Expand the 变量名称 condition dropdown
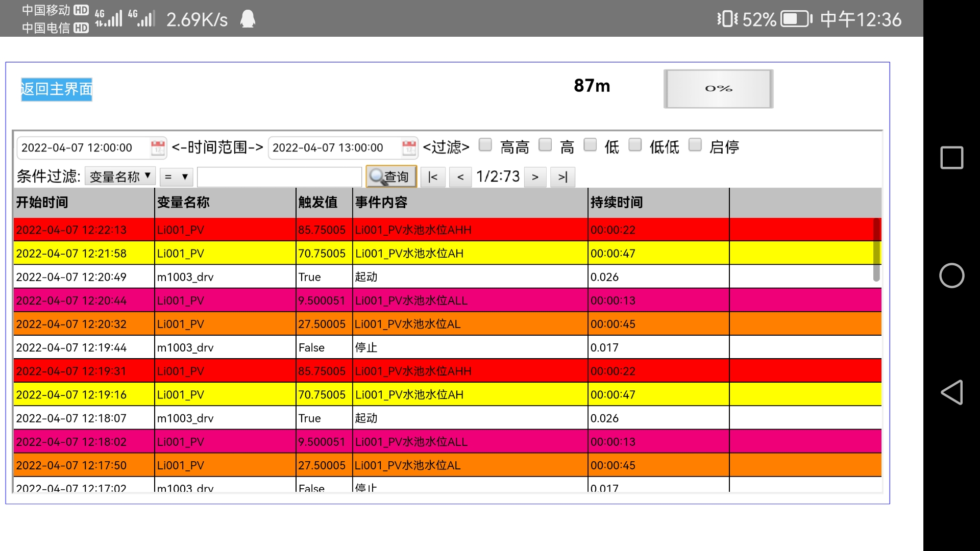Viewport: 980px width, 551px height. coord(120,177)
